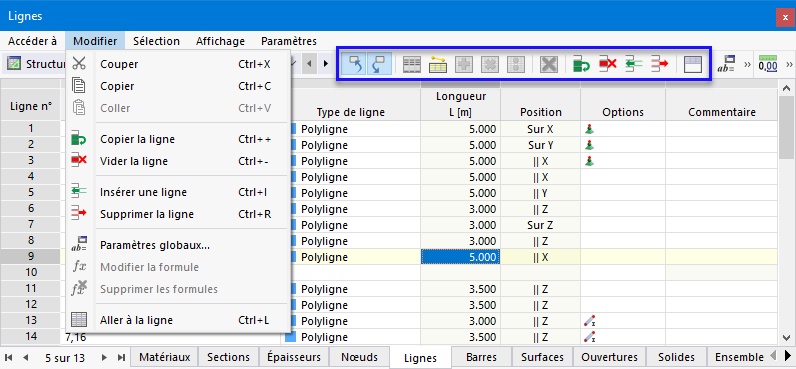Choose Vider la ligne menu entry
Screen dimensions: 796x369
tap(178, 161)
